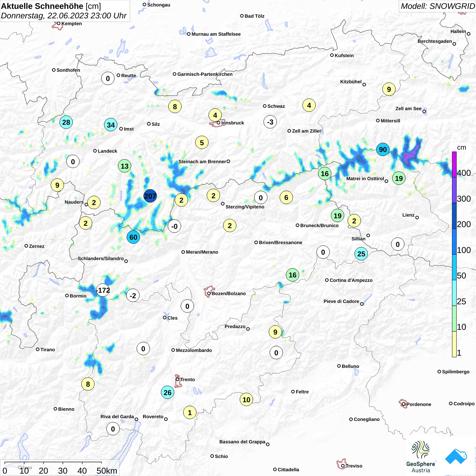The height and width of the screenshot is (476, 476).
Task: Click the Kempten town label
Action: coord(71,23)
